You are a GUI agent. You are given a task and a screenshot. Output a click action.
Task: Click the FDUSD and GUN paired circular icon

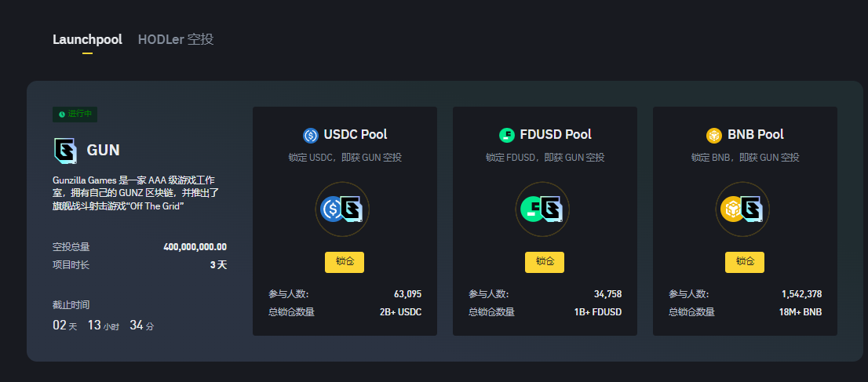click(542, 209)
